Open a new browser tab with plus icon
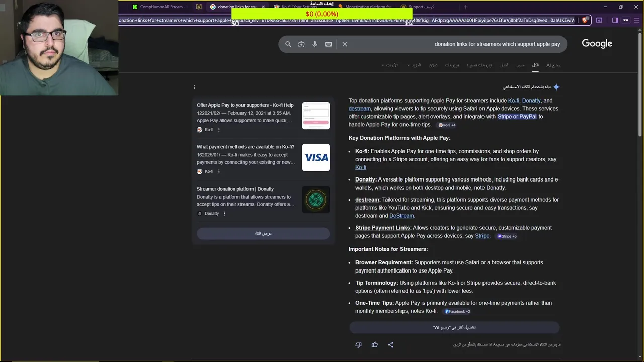This screenshot has height=362, width=644. [466, 7]
